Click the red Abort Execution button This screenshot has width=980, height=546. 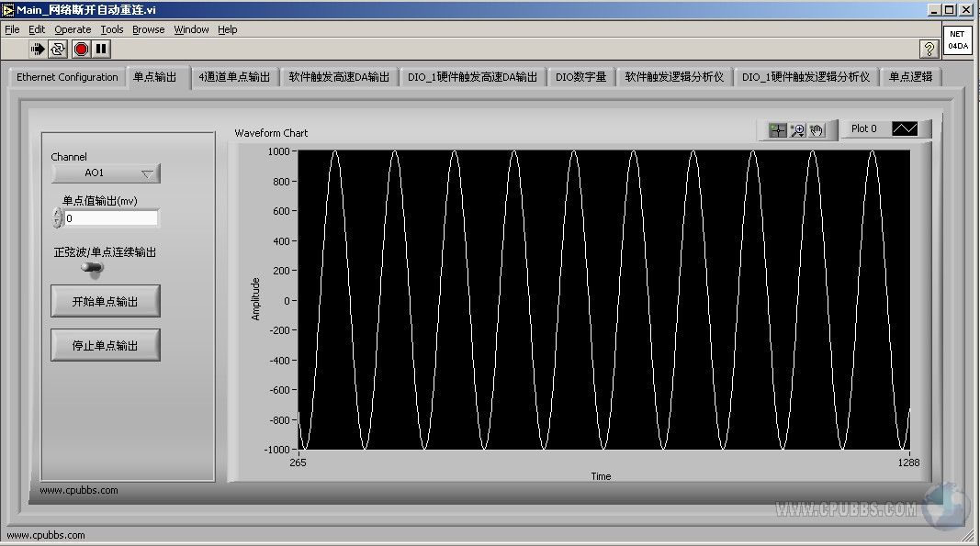coord(81,49)
